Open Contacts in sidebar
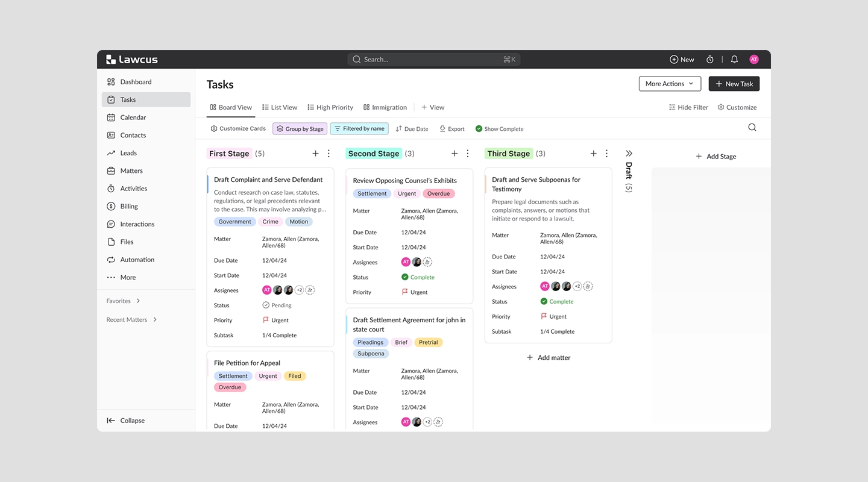868x482 pixels. pyautogui.click(x=146, y=135)
